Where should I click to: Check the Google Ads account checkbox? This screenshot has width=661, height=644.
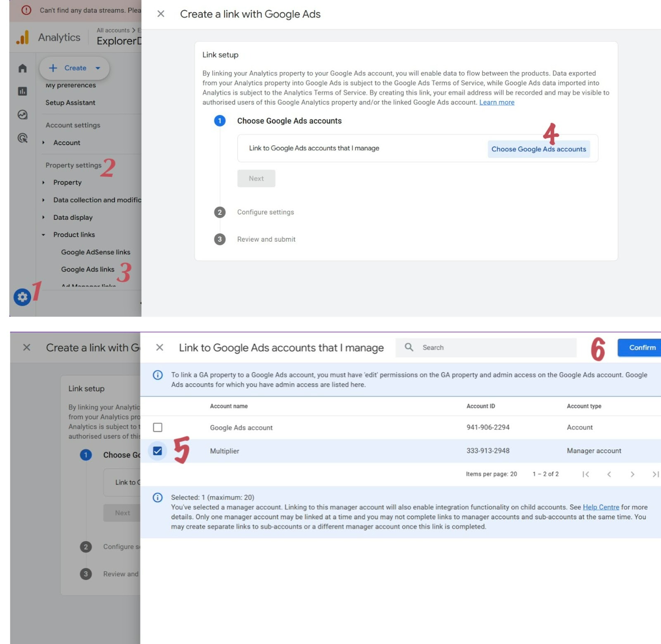coord(157,427)
